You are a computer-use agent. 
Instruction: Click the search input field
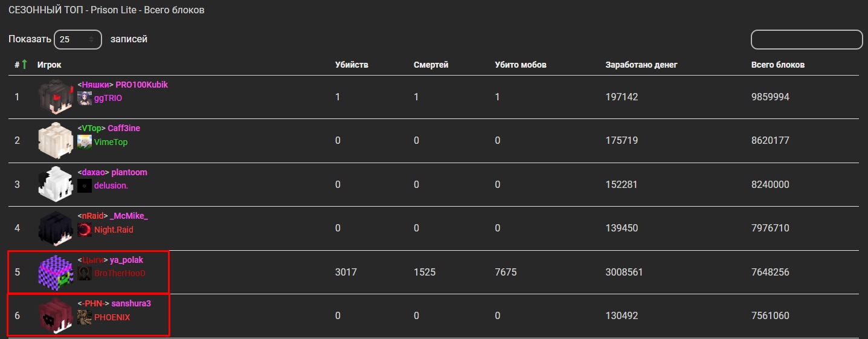[806, 39]
